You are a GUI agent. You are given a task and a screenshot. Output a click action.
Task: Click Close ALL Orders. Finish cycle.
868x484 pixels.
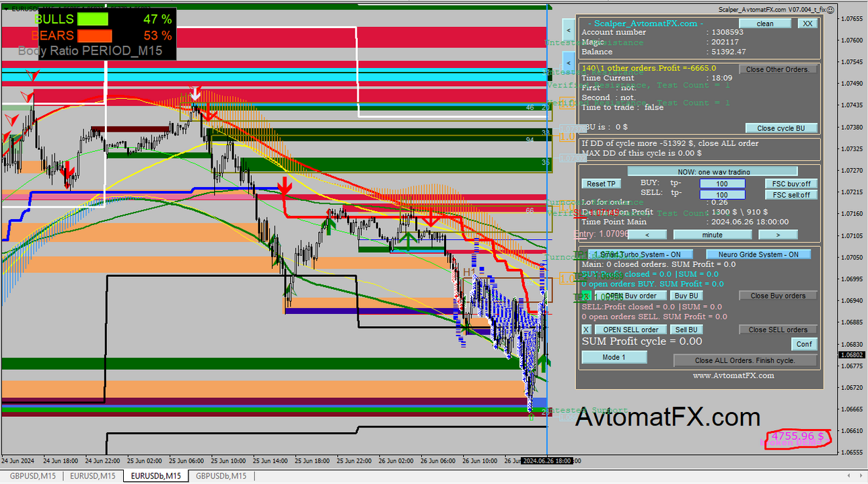pyautogui.click(x=746, y=360)
